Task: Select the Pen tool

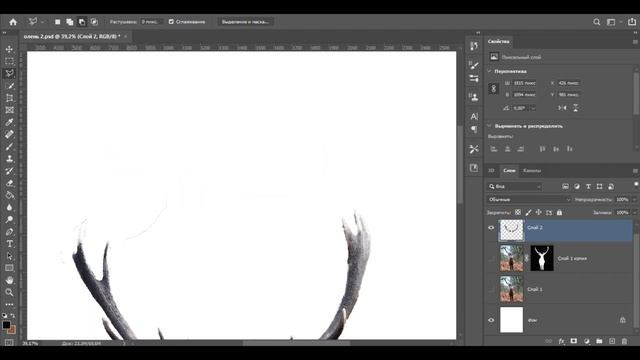Action: (x=9, y=232)
